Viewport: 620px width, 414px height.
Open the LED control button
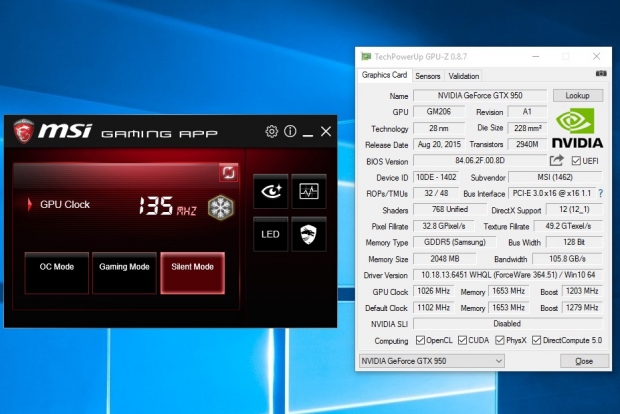click(x=270, y=234)
